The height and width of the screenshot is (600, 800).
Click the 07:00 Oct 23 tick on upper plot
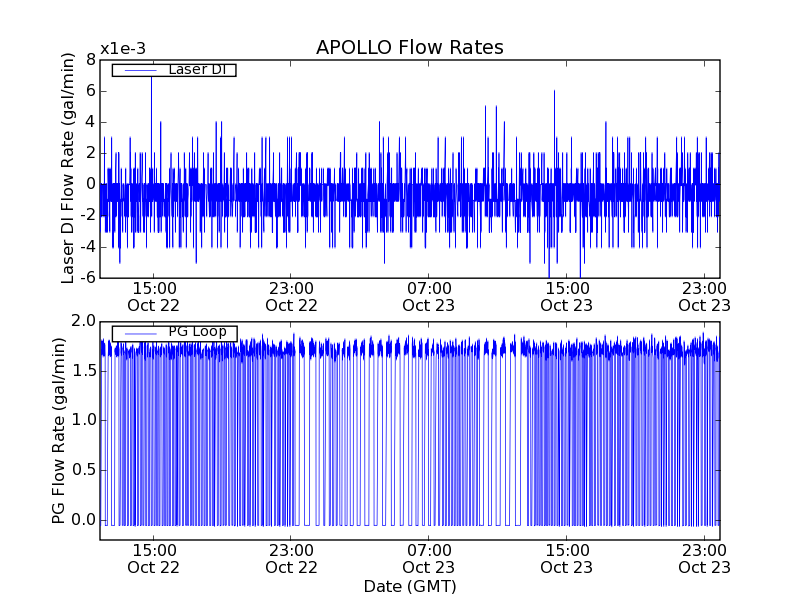point(429,296)
